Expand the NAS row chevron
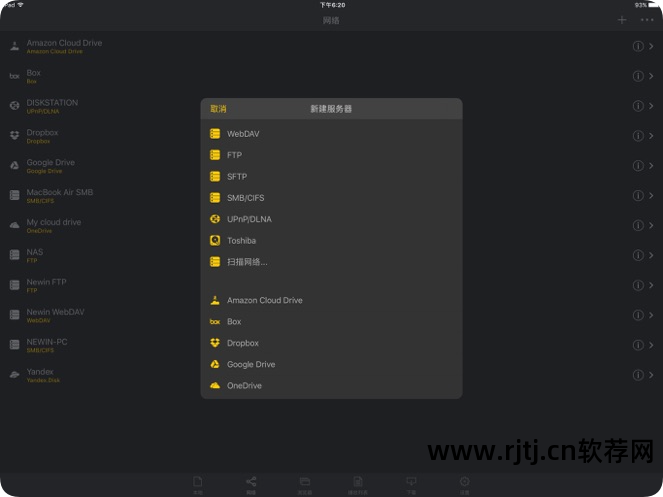Image resolution: width=663 pixels, height=497 pixels. [651, 255]
